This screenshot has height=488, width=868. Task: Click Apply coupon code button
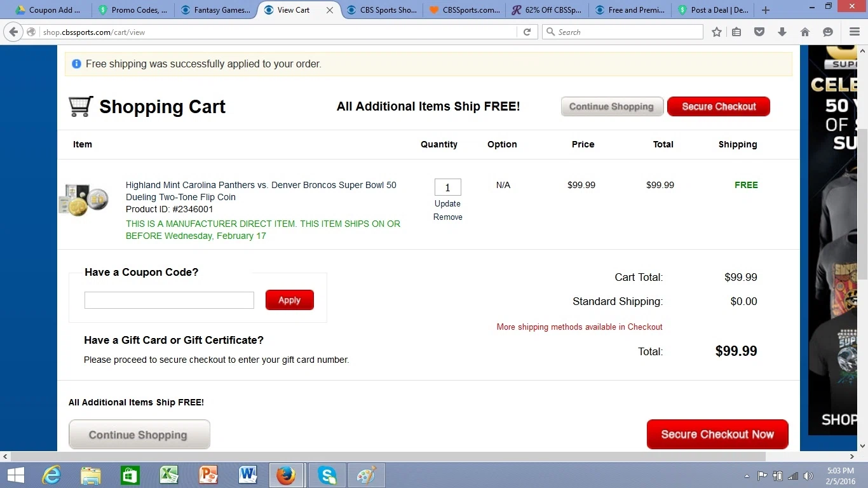[x=290, y=300]
